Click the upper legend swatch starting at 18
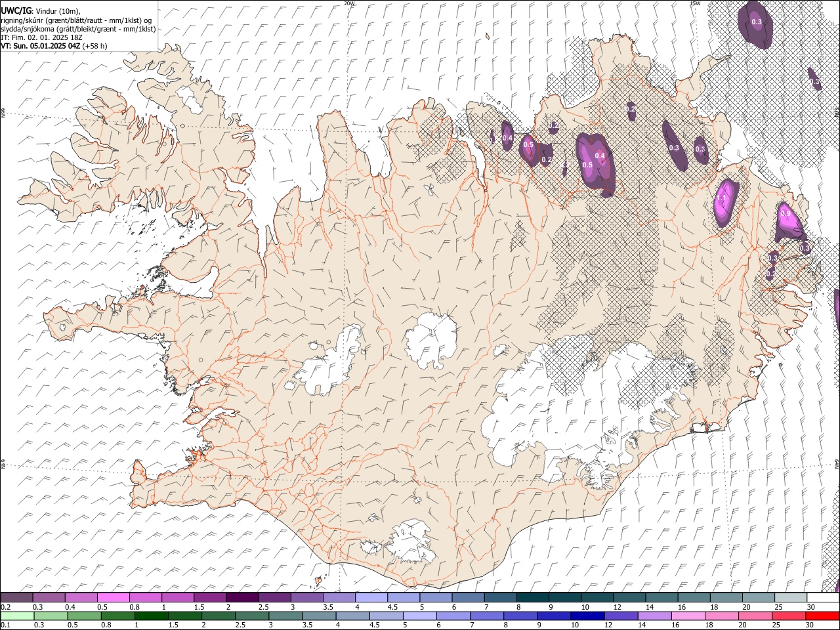This screenshot has height=630, width=840. tap(726, 597)
